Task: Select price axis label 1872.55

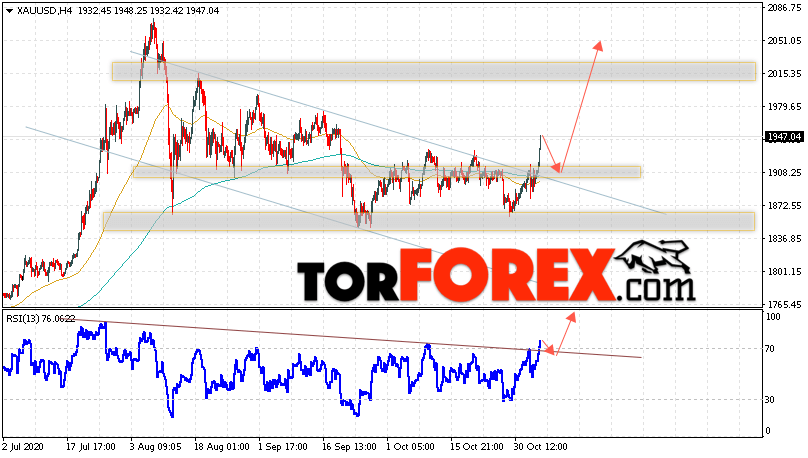Action: [x=784, y=206]
